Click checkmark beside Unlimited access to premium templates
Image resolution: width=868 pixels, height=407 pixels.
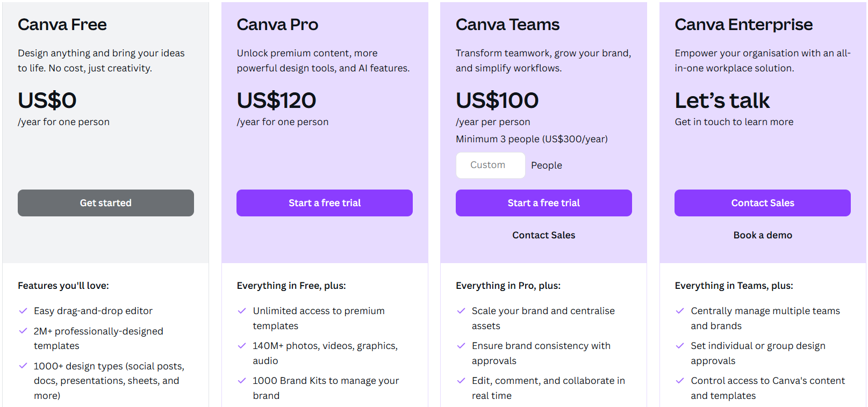(x=242, y=311)
